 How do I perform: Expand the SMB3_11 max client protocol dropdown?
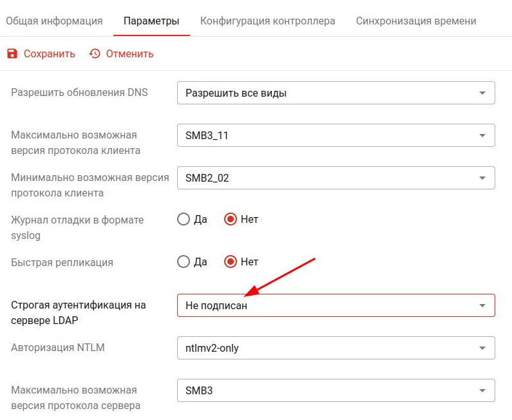[336, 135]
